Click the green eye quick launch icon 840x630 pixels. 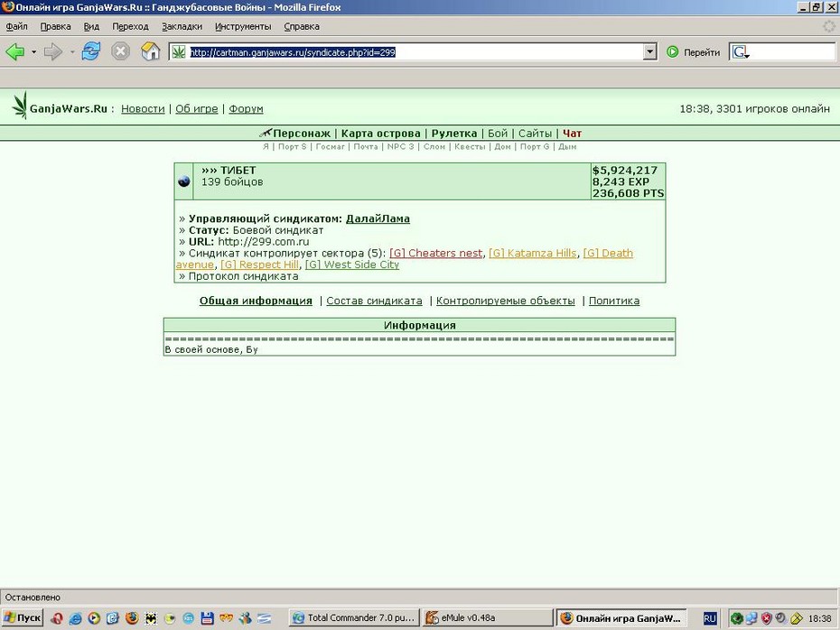coord(170,618)
